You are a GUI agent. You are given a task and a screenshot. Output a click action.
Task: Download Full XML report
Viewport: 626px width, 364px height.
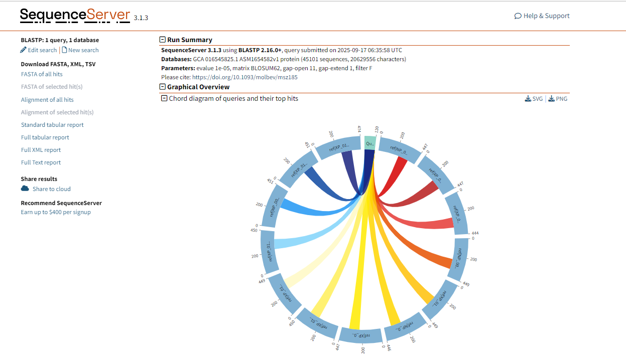point(41,150)
